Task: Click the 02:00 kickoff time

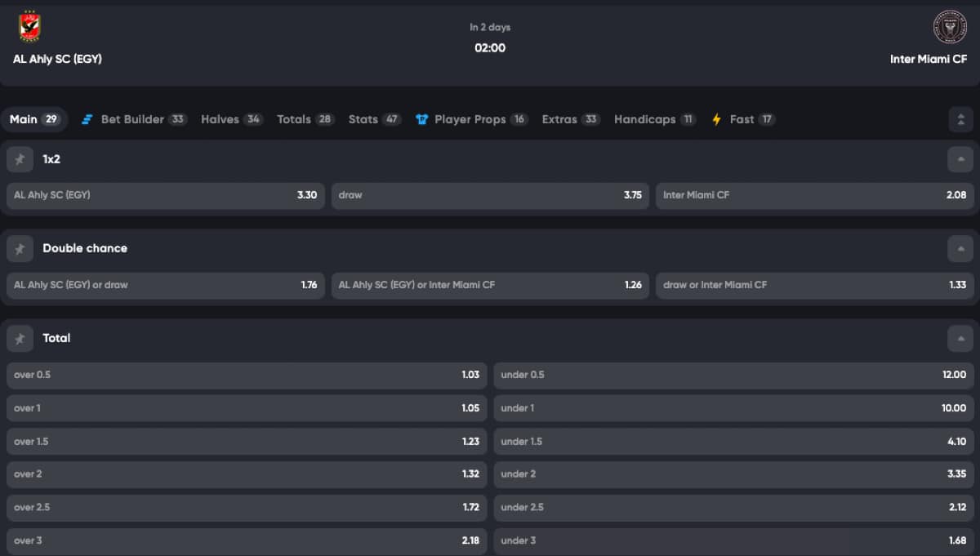Action: pyautogui.click(x=490, y=48)
